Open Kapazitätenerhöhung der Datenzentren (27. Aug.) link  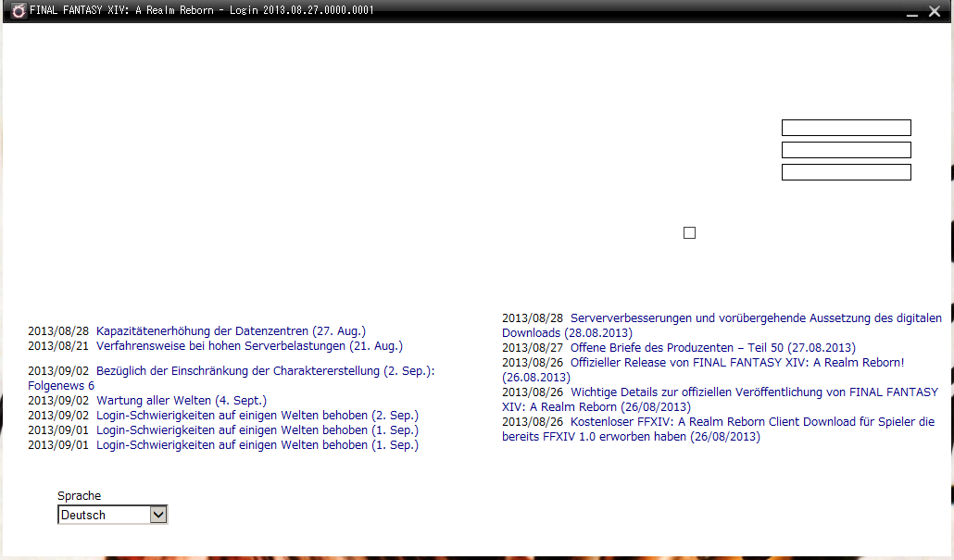point(232,331)
